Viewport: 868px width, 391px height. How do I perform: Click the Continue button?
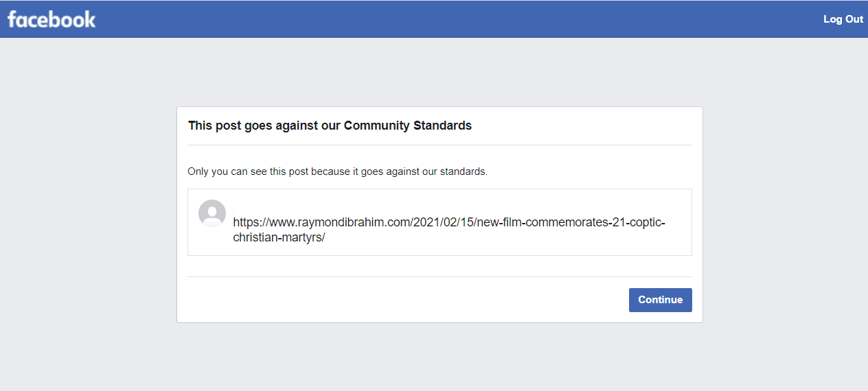(660, 300)
